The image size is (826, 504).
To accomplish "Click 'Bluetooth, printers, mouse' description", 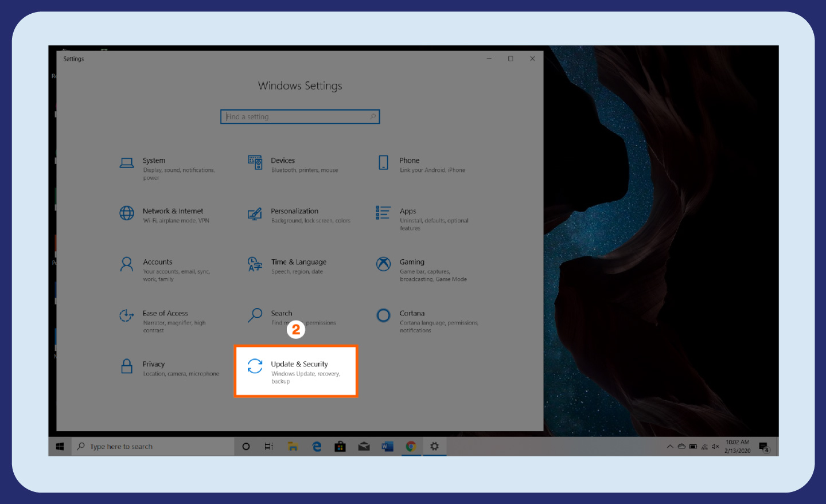I will [x=305, y=170].
